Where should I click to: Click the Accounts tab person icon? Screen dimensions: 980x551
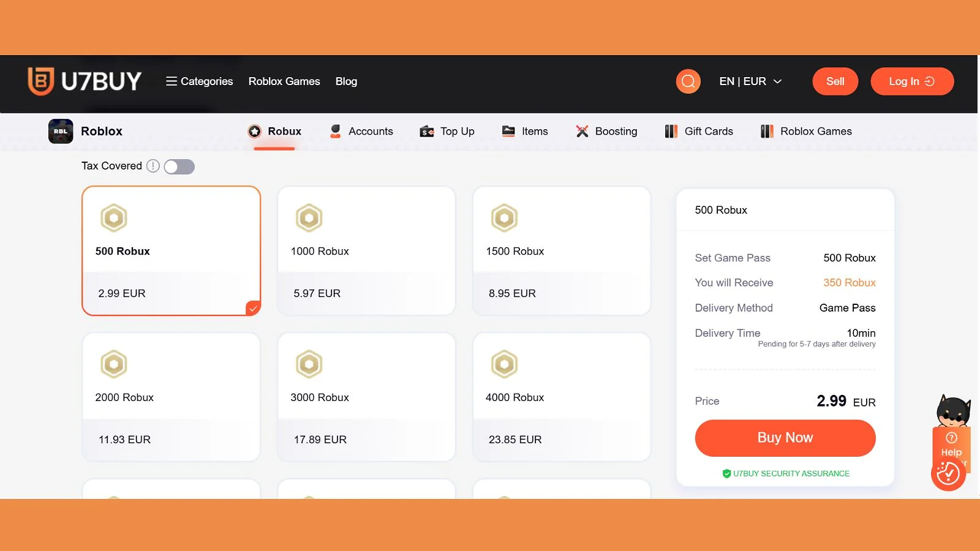(335, 131)
